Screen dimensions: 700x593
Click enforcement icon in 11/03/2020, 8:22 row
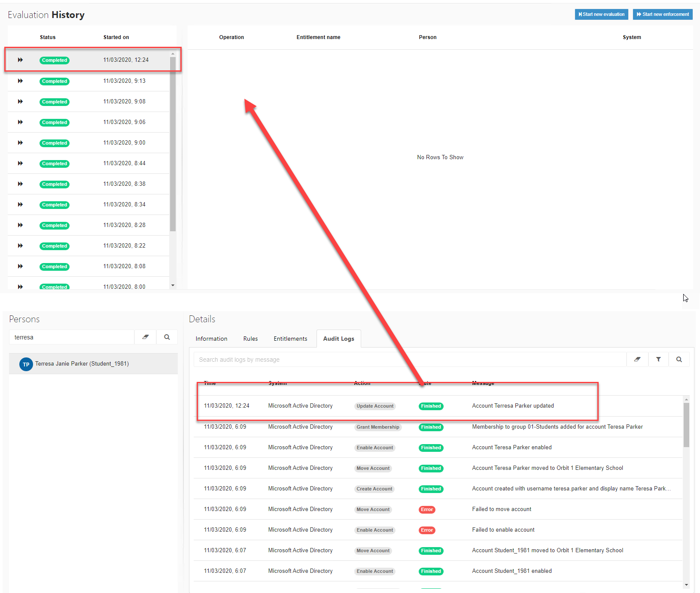20,246
